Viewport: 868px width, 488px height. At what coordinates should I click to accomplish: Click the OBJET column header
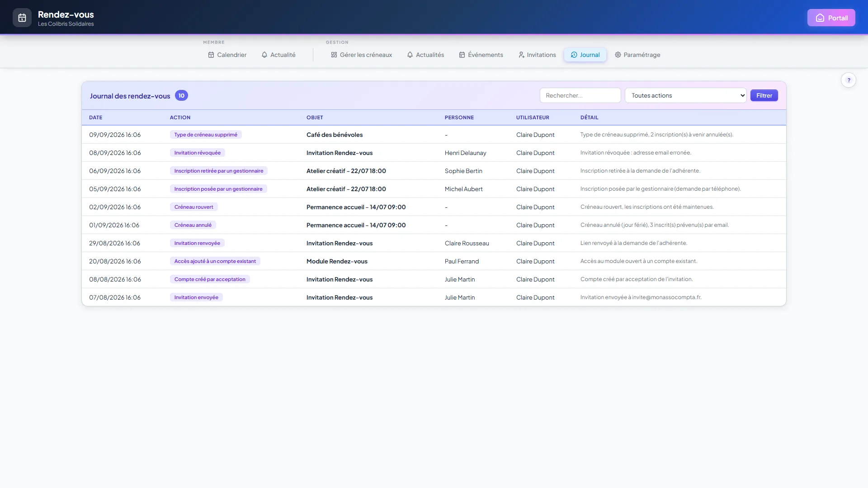coord(315,117)
